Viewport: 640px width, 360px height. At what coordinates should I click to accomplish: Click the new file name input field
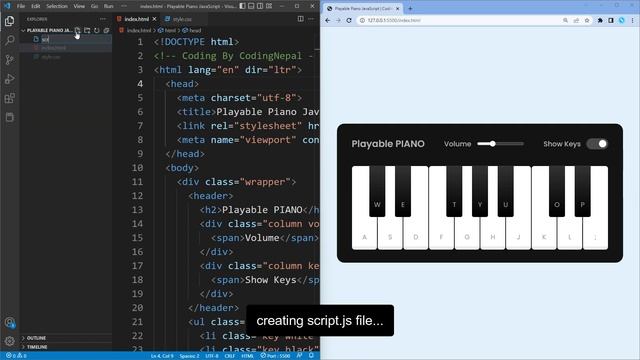76,39
